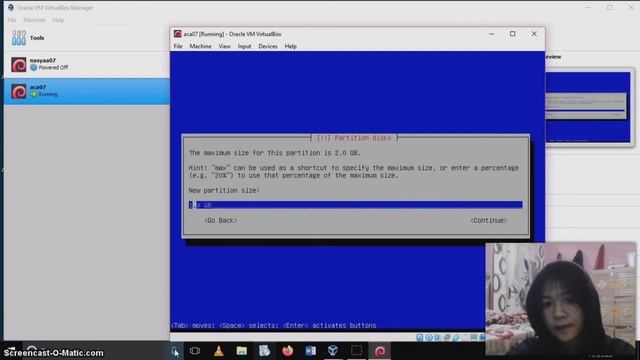Open File Explorer from the taskbar
The width and height of the screenshot is (640, 360).
tap(242, 351)
